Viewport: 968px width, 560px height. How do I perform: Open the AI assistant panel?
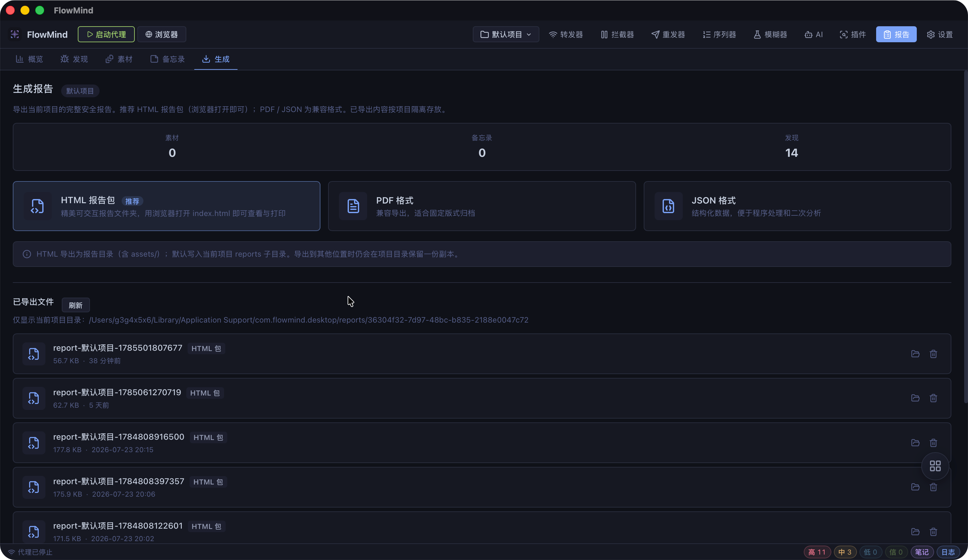click(x=814, y=35)
